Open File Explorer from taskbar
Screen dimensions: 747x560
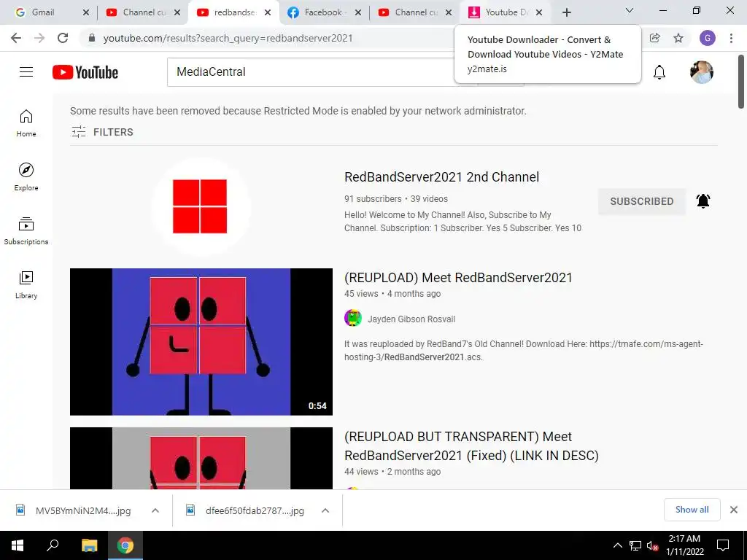(x=89, y=545)
